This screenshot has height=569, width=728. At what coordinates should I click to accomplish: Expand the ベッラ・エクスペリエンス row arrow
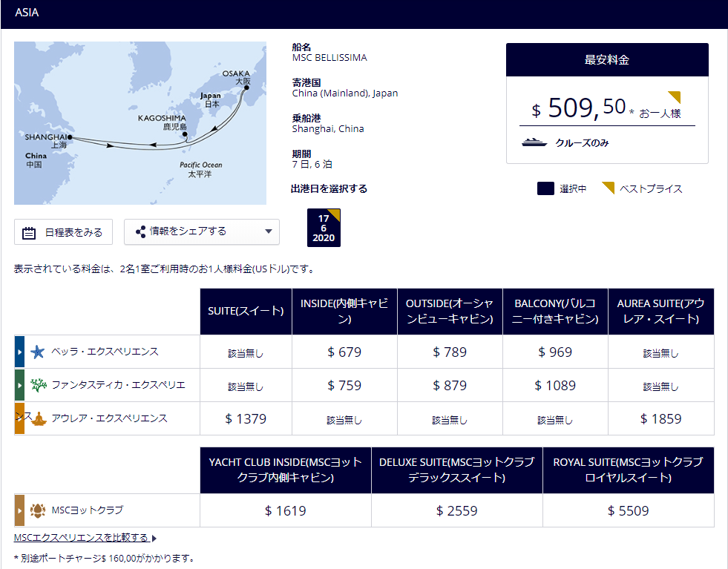[19, 352]
